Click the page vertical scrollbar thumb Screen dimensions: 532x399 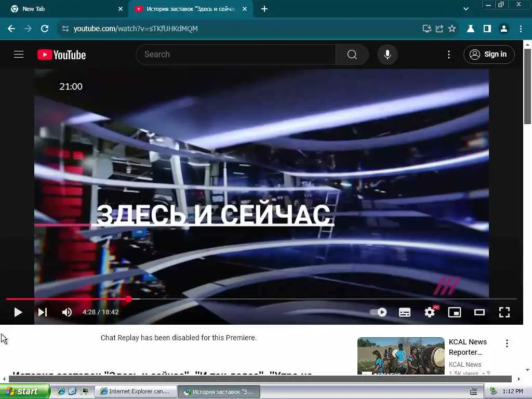[527, 87]
